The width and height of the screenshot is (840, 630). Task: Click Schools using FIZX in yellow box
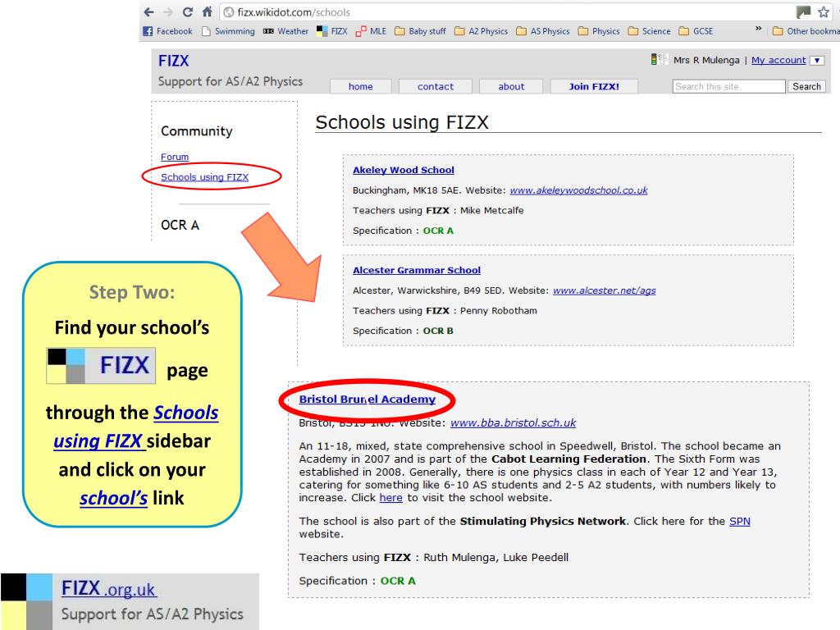tap(137, 427)
